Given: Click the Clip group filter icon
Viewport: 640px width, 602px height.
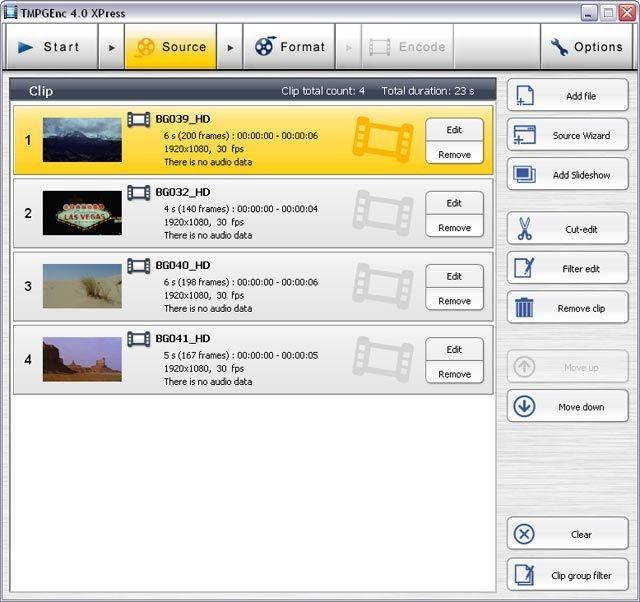Looking at the screenshot, I should click(524, 574).
